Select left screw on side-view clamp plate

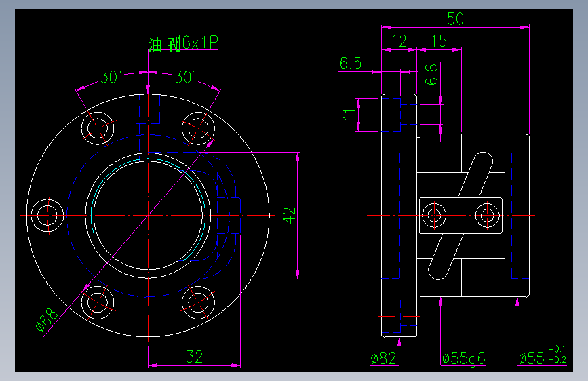pyautogui.click(x=434, y=216)
